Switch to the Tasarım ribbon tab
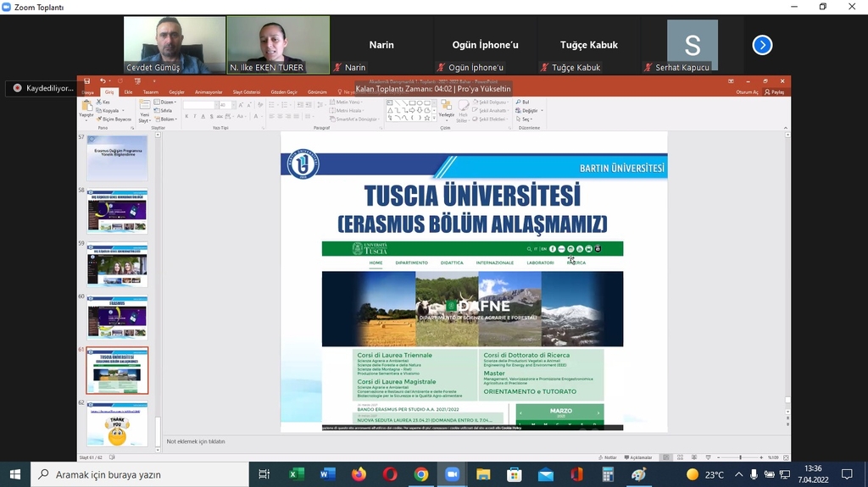Viewport: 868px width, 487px height. (151, 91)
